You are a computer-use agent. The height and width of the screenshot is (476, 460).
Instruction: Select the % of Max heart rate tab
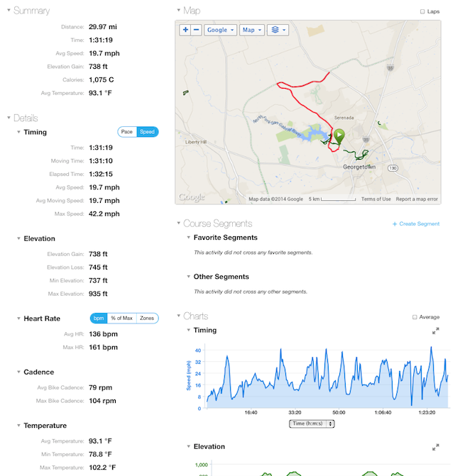coord(121,318)
